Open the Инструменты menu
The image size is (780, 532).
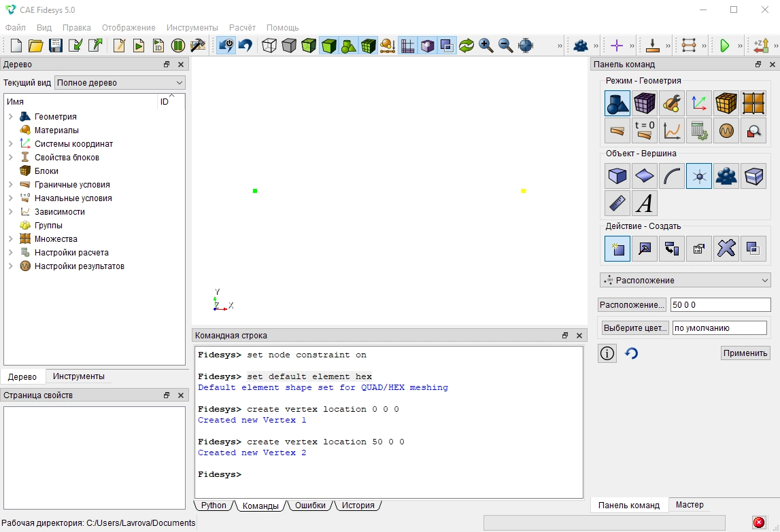pos(192,27)
